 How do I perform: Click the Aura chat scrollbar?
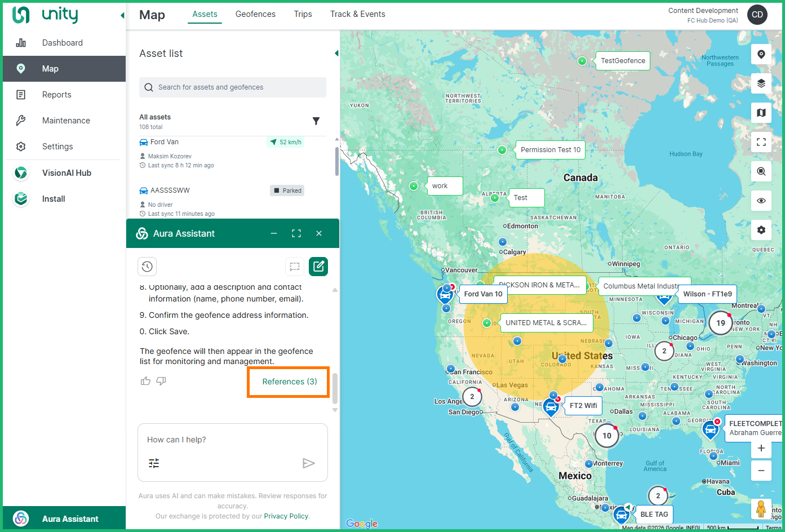[335, 388]
